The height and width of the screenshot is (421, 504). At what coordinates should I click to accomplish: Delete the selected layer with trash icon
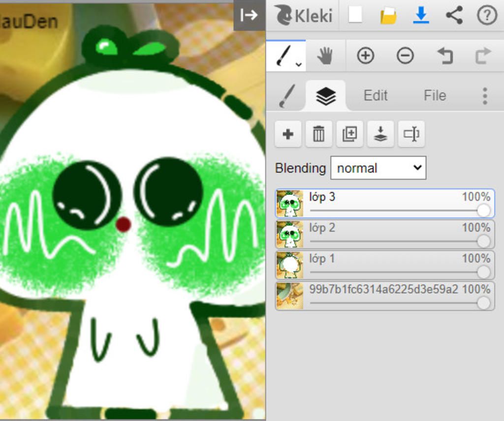tap(318, 134)
